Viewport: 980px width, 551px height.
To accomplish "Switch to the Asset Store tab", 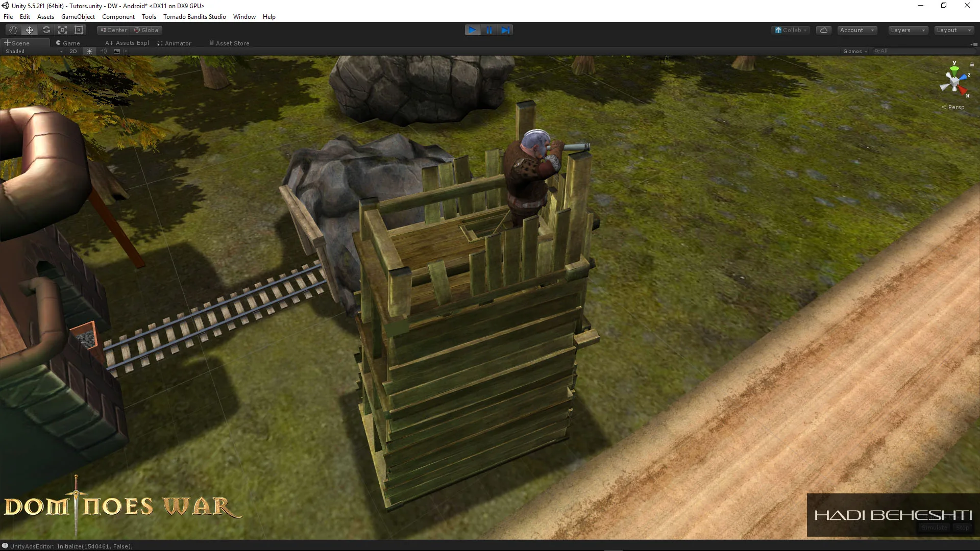I will (x=229, y=43).
